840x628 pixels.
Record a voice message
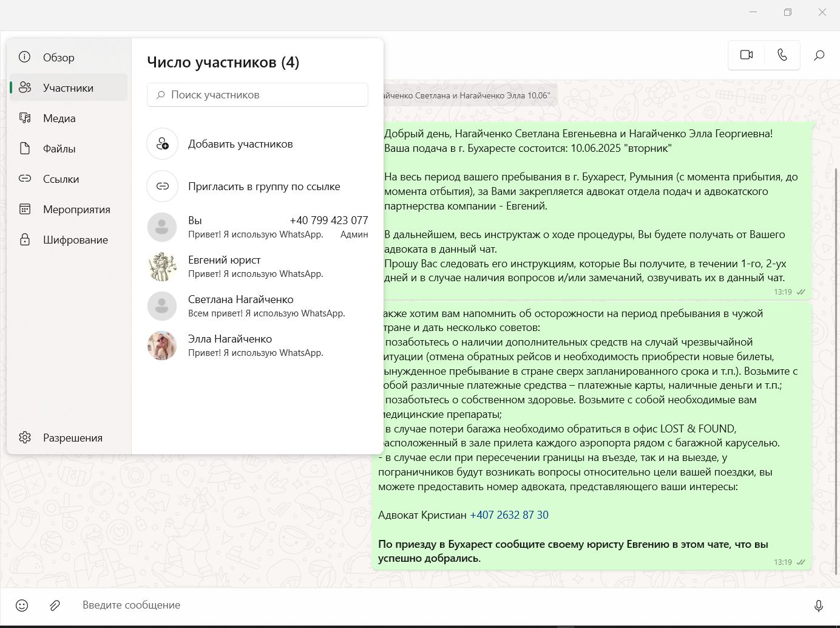click(x=819, y=605)
